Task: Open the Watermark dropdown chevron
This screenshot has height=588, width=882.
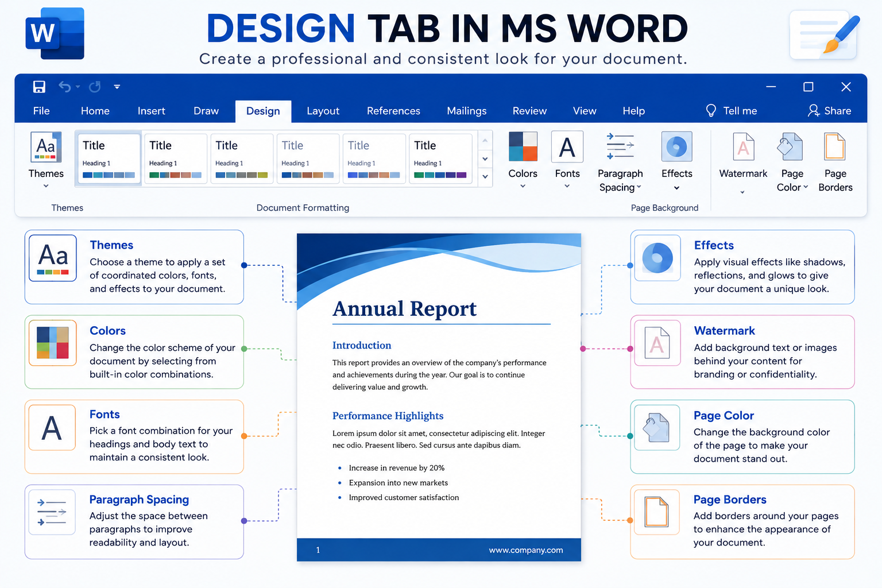Action: click(x=742, y=192)
